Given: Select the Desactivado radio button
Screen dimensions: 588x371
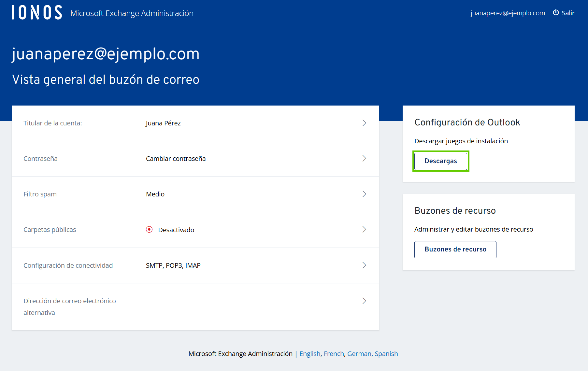Looking at the screenshot, I should coord(150,229).
